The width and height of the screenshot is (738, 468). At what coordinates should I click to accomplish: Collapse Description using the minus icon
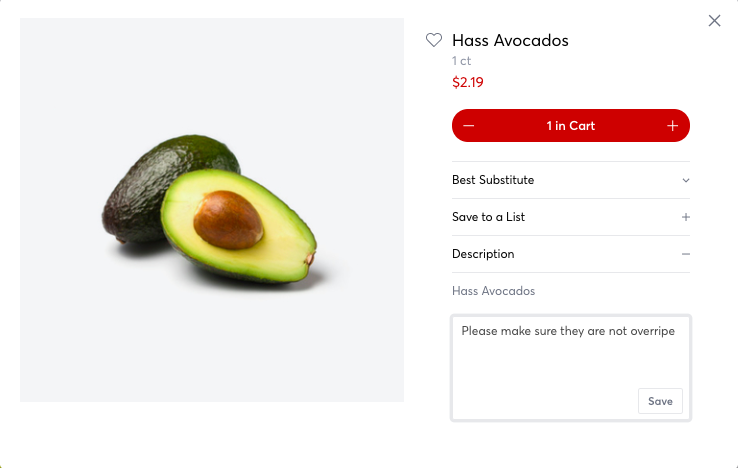coord(686,254)
